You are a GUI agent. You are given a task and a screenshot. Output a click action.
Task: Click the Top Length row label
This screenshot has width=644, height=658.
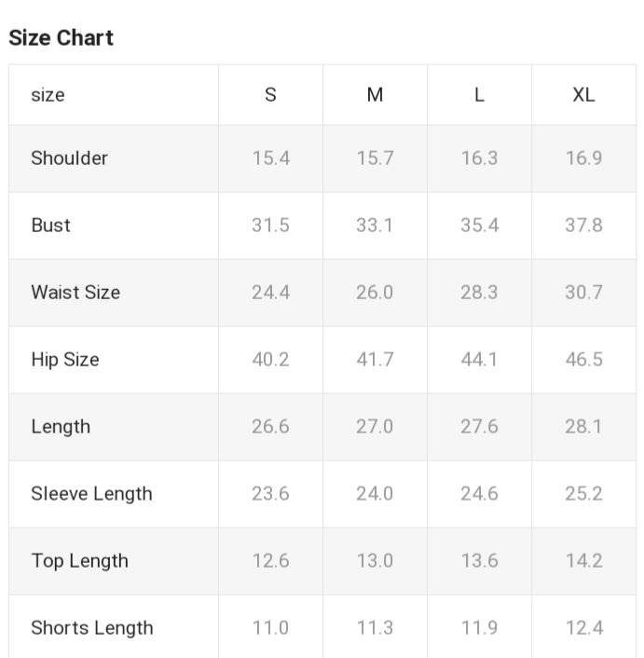79,561
